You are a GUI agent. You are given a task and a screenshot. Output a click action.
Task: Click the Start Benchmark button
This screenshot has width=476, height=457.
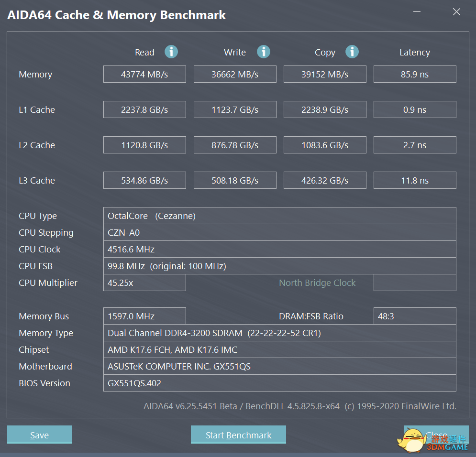[x=238, y=435]
